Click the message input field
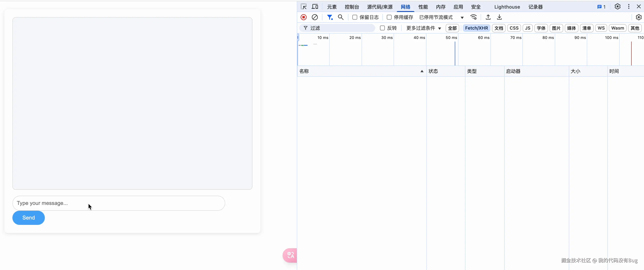This screenshot has width=644, height=270. (119, 203)
